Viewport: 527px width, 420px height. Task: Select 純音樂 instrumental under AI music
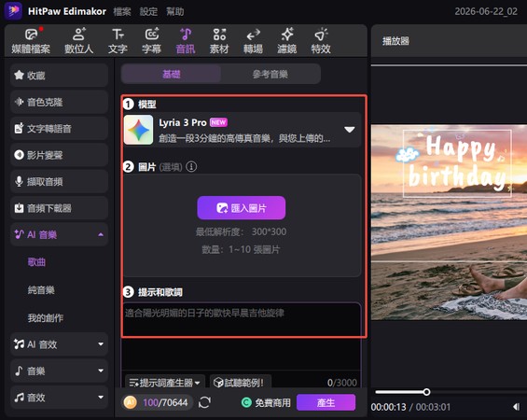[x=41, y=290]
